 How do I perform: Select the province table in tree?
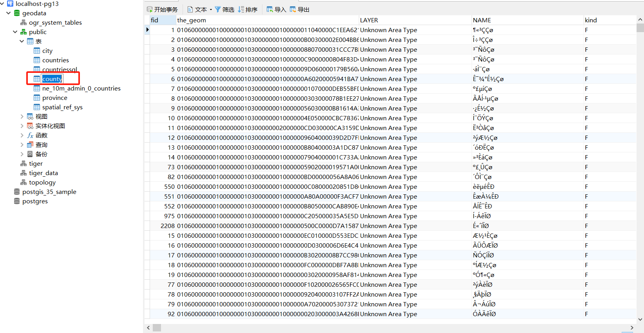(x=55, y=98)
